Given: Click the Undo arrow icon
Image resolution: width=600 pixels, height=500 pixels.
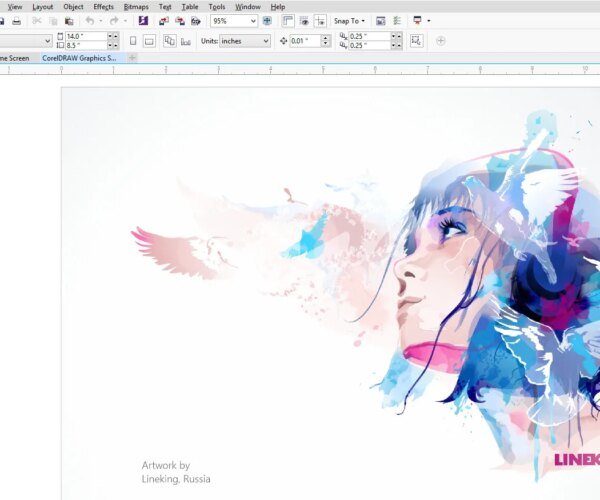Looking at the screenshot, I should coord(90,21).
